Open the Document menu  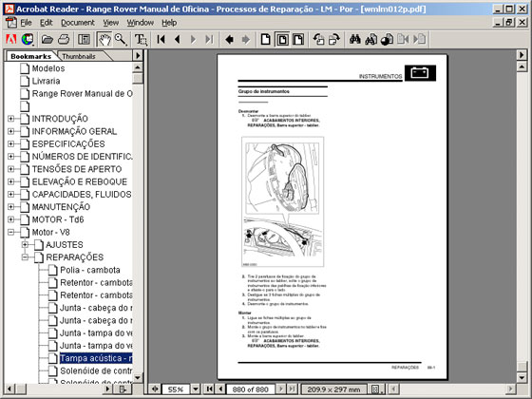point(78,23)
